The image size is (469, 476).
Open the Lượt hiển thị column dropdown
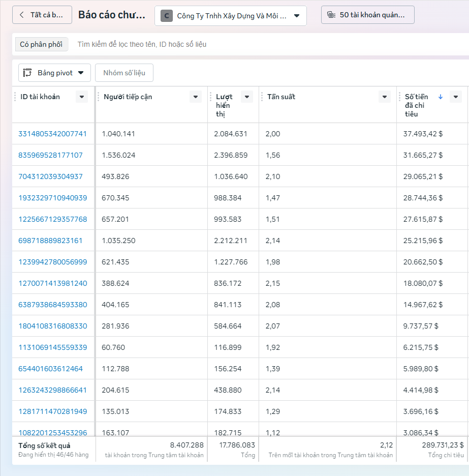click(x=247, y=97)
